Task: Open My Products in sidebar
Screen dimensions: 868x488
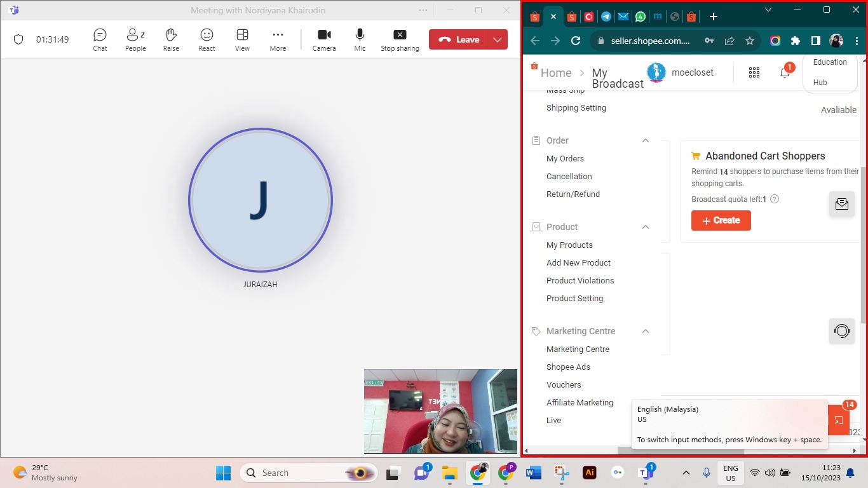Action: coord(569,245)
